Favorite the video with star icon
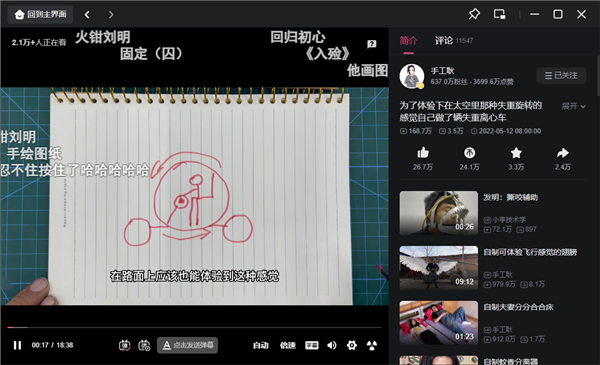 tap(516, 153)
